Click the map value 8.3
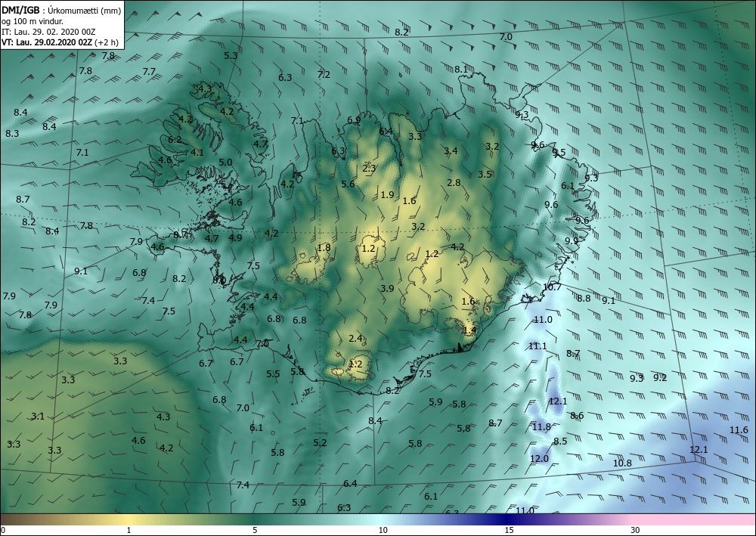Viewport: 756px width, 536px height. [x=12, y=133]
